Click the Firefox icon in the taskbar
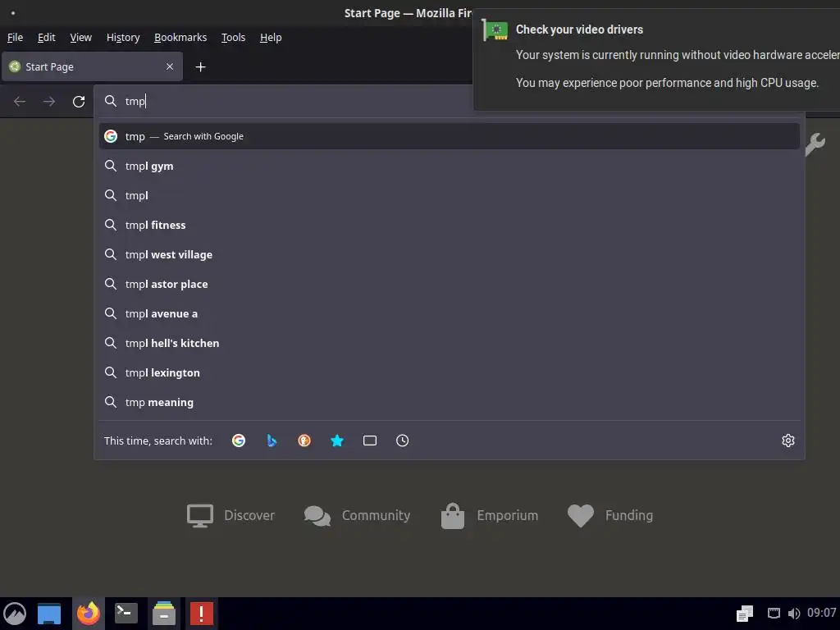Screen dimensions: 840x630 [89, 614]
